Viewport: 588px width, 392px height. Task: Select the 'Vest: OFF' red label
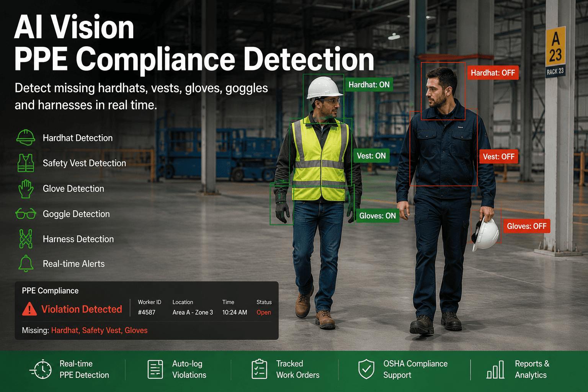click(x=498, y=157)
